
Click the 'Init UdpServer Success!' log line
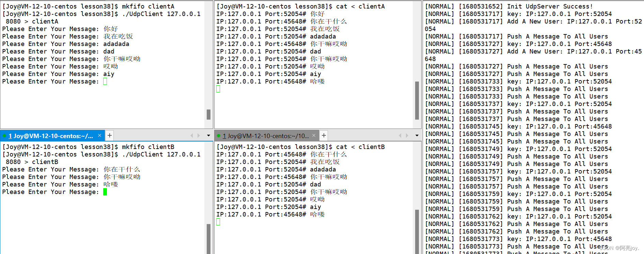pyautogui.click(x=509, y=6)
